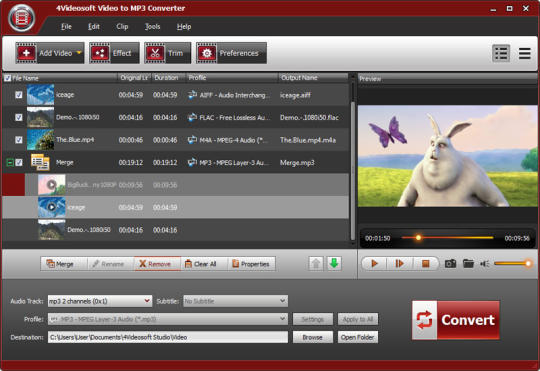Click the preview seek bar handle
Screen dimensions: 540x371
(418, 237)
